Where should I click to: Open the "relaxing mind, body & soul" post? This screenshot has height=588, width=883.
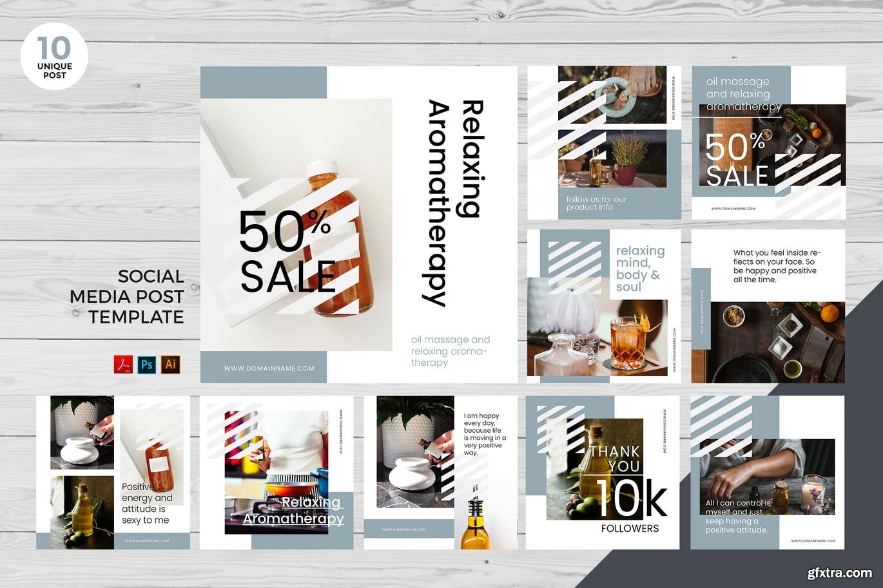click(x=604, y=306)
